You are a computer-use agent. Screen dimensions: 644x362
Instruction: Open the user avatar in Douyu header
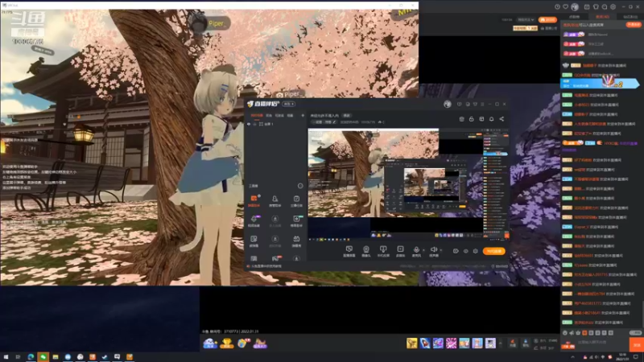click(575, 6)
